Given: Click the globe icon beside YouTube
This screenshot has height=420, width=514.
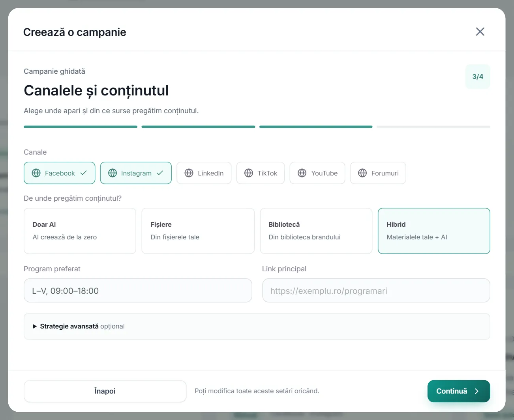Looking at the screenshot, I should click(x=302, y=173).
